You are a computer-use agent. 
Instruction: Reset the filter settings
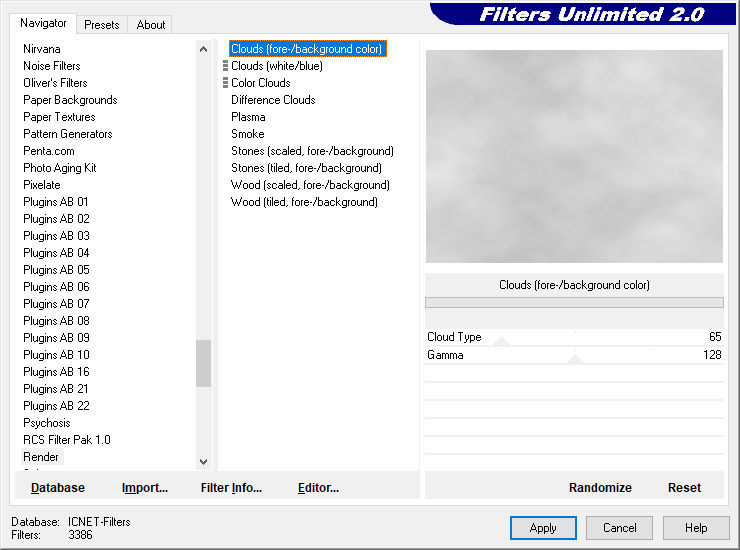click(x=684, y=488)
